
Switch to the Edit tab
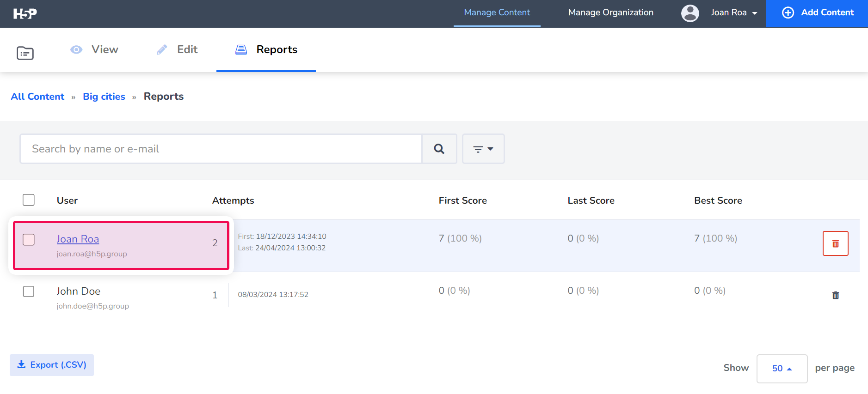pos(177,49)
